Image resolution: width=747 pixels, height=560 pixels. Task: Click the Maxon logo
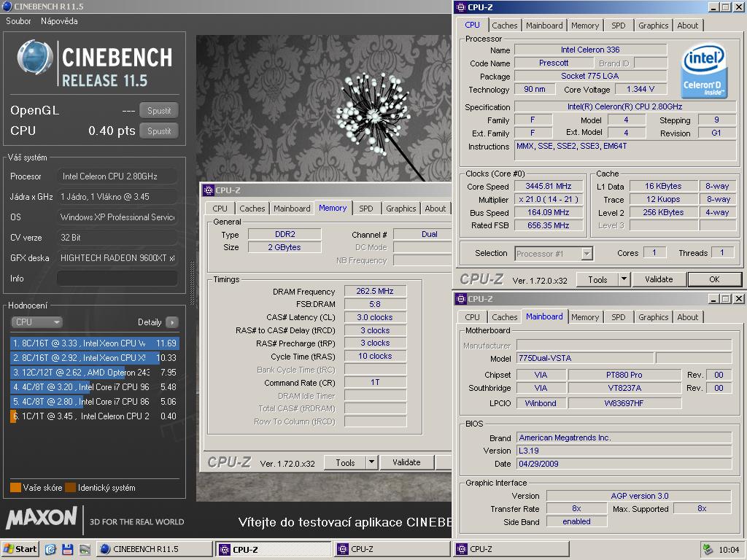pyautogui.click(x=42, y=518)
